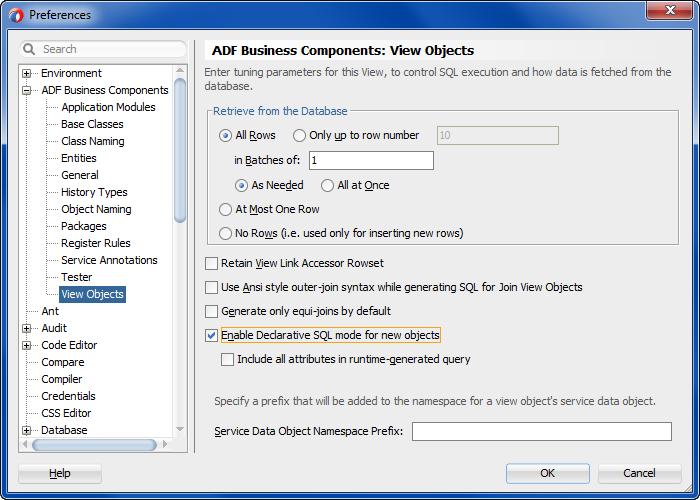The width and height of the screenshot is (700, 500).
Task: Select Credentials tree item
Action: pyautogui.click(x=68, y=396)
